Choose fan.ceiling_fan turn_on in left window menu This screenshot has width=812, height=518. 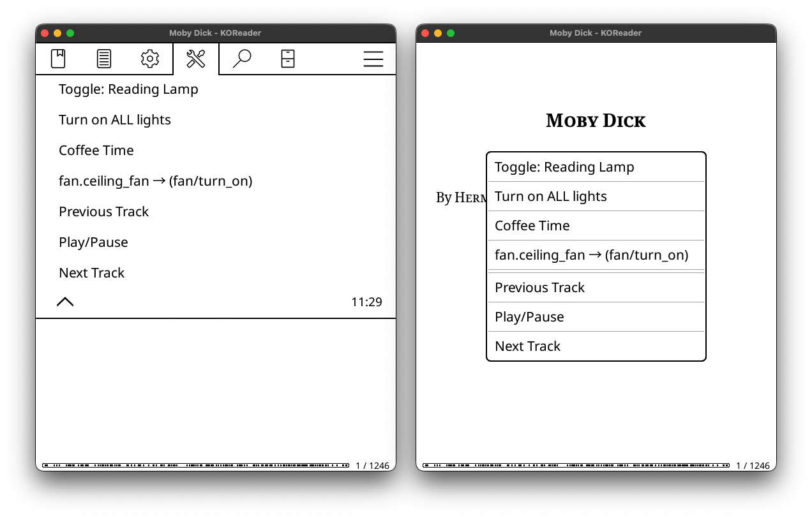pos(216,181)
